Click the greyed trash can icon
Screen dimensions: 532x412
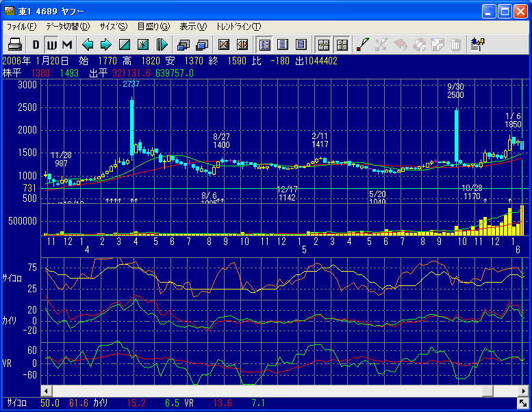click(456, 44)
